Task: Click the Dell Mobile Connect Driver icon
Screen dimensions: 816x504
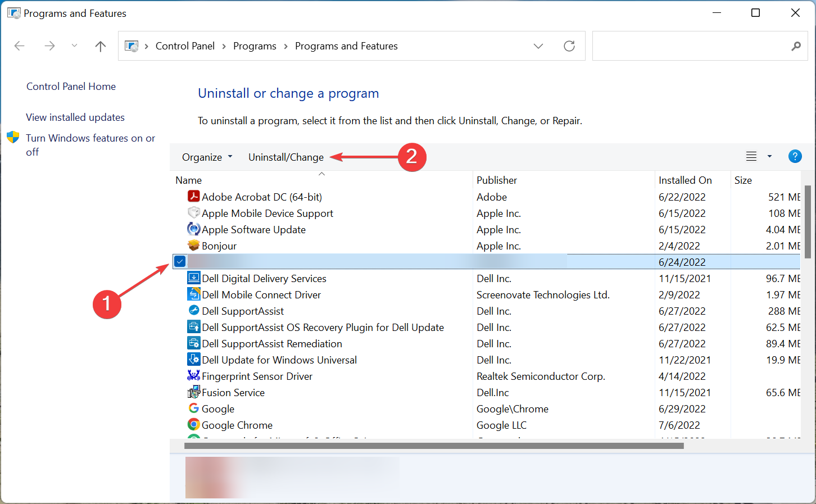Action: (x=193, y=294)
